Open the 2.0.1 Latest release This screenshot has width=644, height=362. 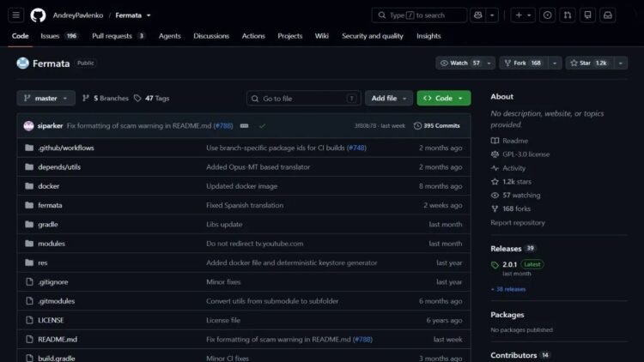pyautogui.click(x=517, y=264)
